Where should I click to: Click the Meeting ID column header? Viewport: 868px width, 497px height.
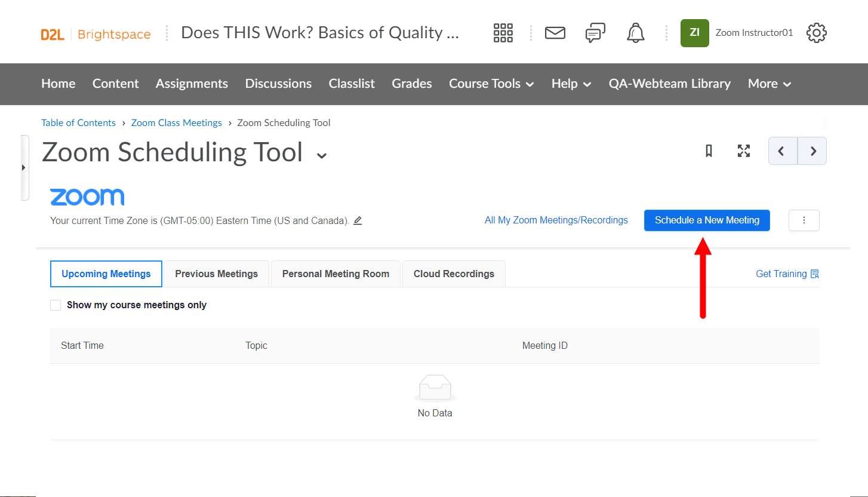pyautogui.click(x=545, y=346)
